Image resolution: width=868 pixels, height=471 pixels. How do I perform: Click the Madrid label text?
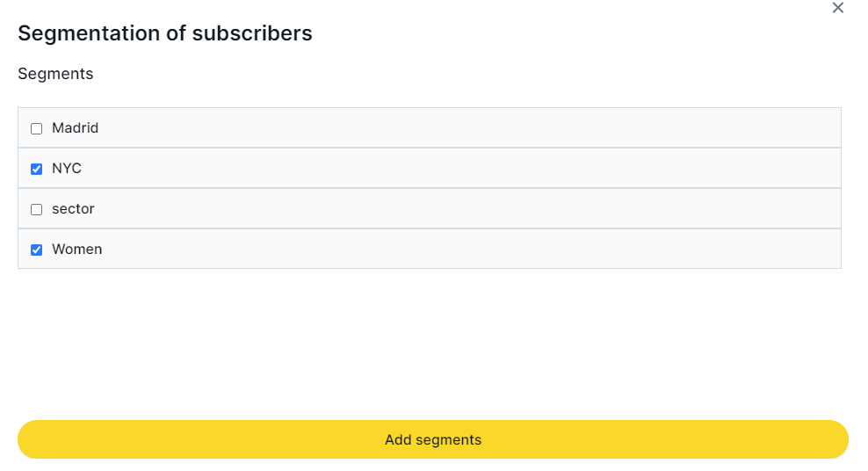(75, 128)
